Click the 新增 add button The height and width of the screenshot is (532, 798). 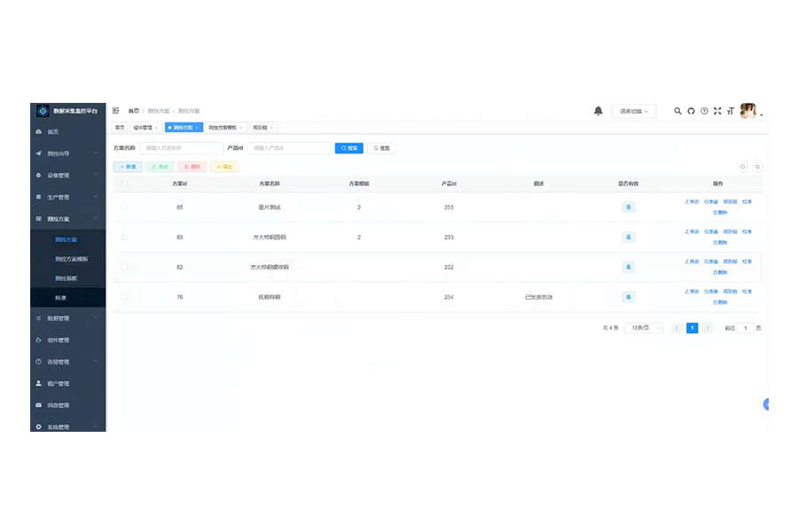coord(128,167)
